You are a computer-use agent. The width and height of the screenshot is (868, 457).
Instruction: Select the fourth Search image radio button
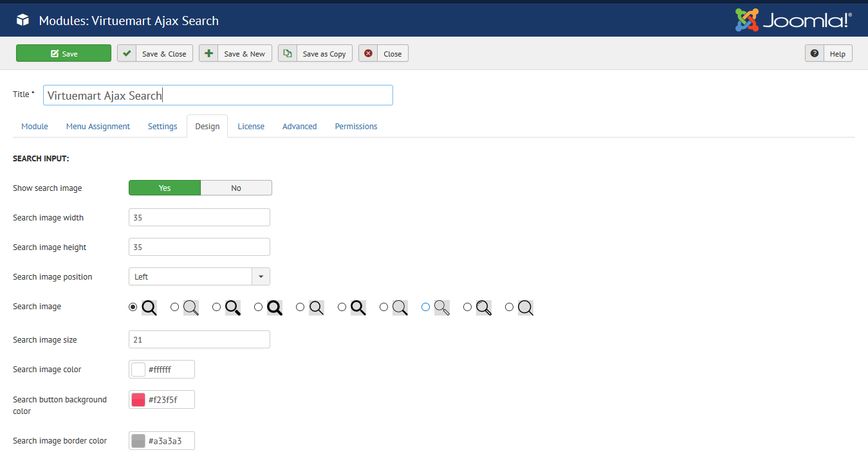click(x=258, y=307)
